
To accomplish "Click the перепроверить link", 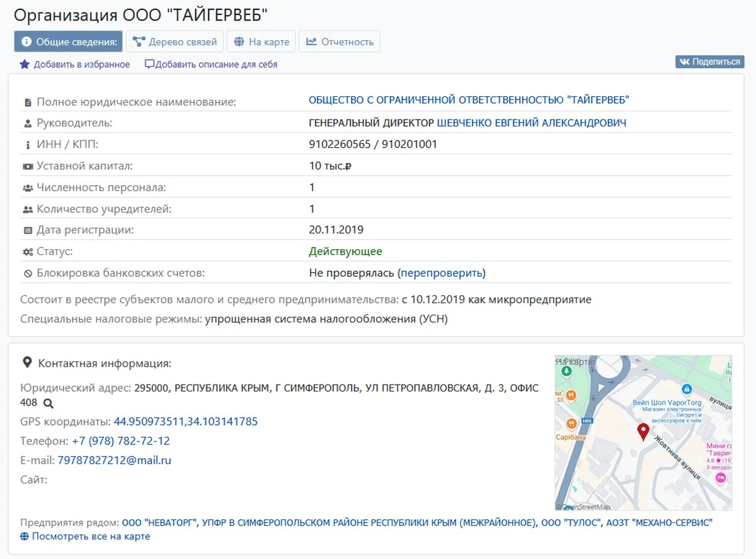I will (442, 273).
